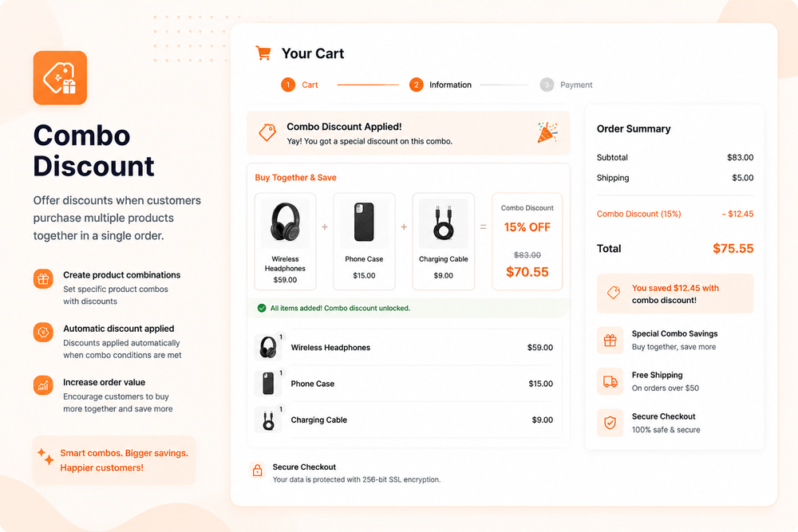Click Wireless Headphones name in cart row
Image resolution: width=798 pixels, height=532 pixels.
coord(331,348)
